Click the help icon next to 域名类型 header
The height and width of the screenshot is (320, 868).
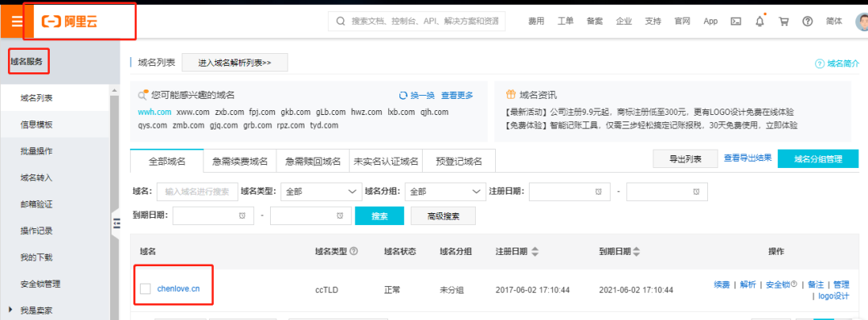[x=354, y=252]
